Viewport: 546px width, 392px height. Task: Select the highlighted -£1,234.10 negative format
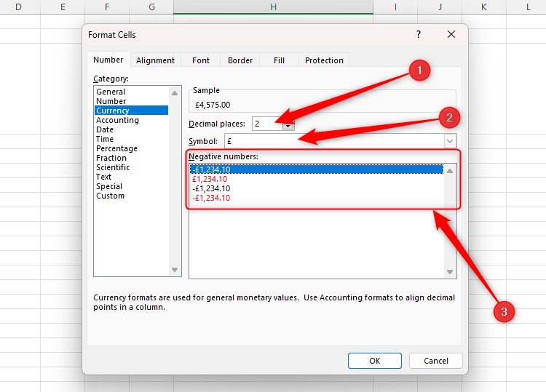coord(317,169)
